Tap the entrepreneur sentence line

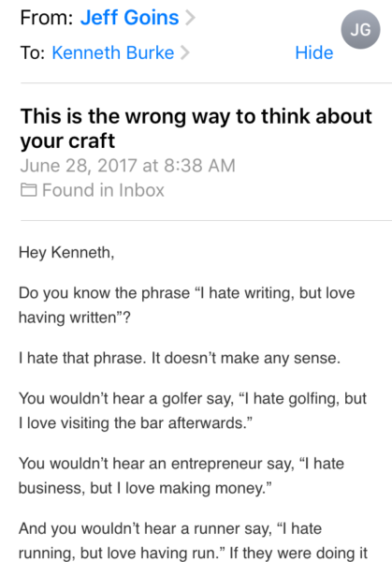point(181,464)
